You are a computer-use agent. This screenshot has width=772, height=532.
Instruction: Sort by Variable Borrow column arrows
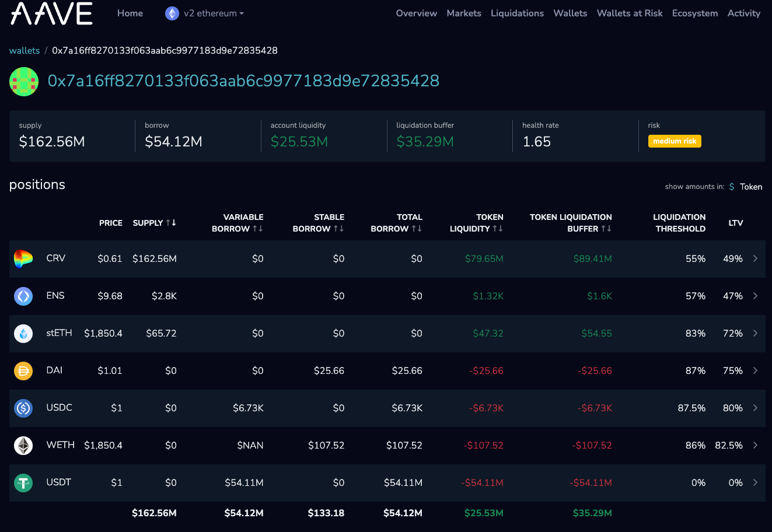coord(258,229)
